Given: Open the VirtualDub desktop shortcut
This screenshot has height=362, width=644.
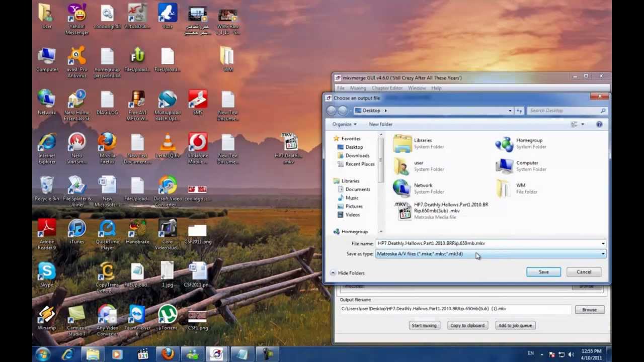Looking at the screenshot, I should pyautogui.click(x=137, y=17).
